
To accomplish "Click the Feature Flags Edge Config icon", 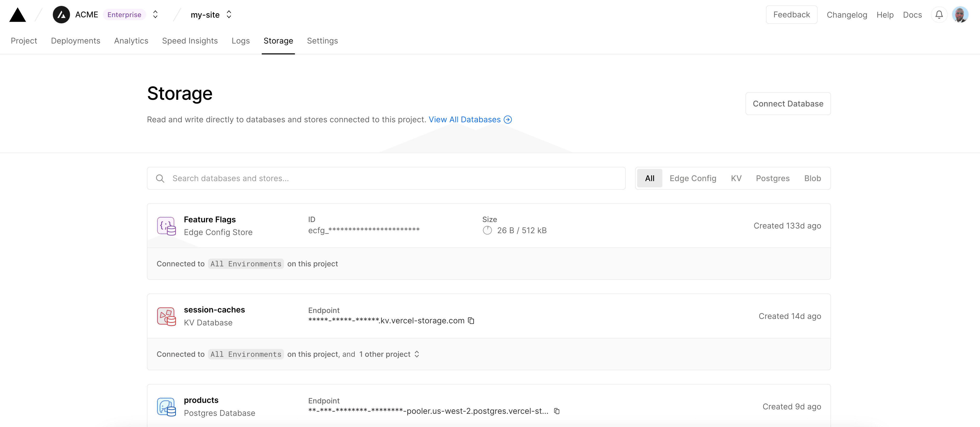I will coord(166,226).
